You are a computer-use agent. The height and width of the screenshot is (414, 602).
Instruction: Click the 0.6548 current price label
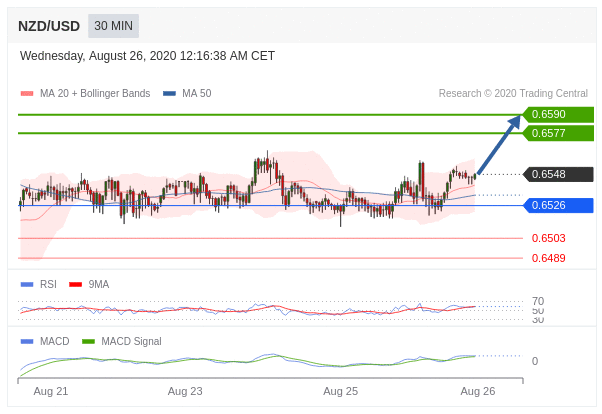pyautogui.click(x=558, y=174)
